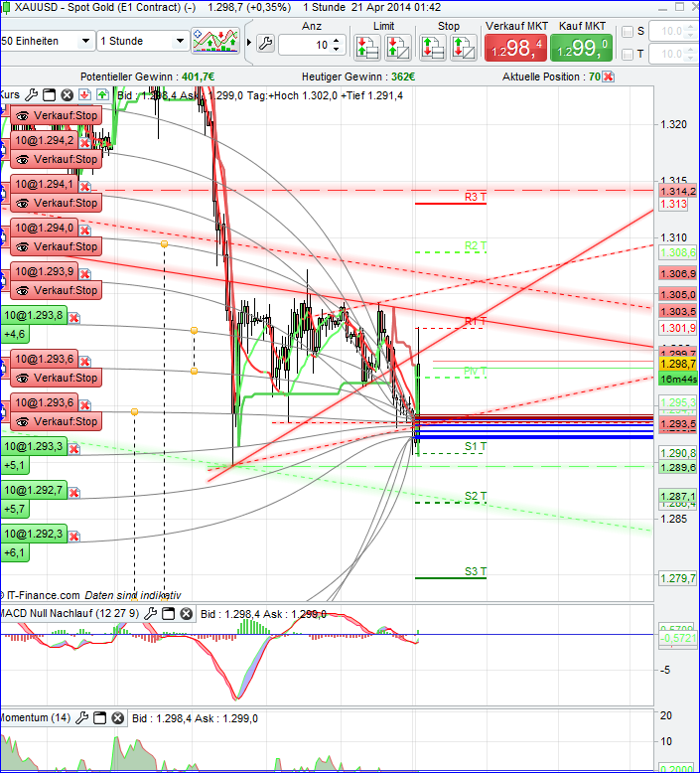The width and height of the screenshot is (700, 773).
Task: Open Kurs panel wrench settings
Action: click(31, 94)
